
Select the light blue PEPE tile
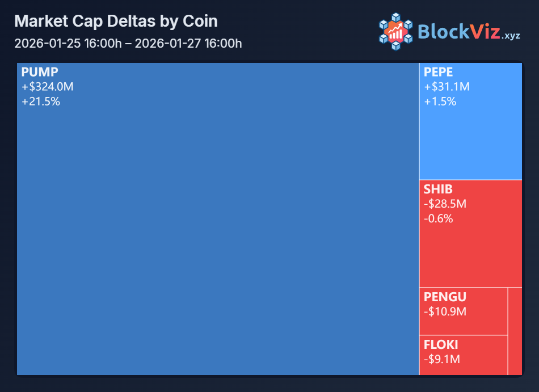point(470,121)
